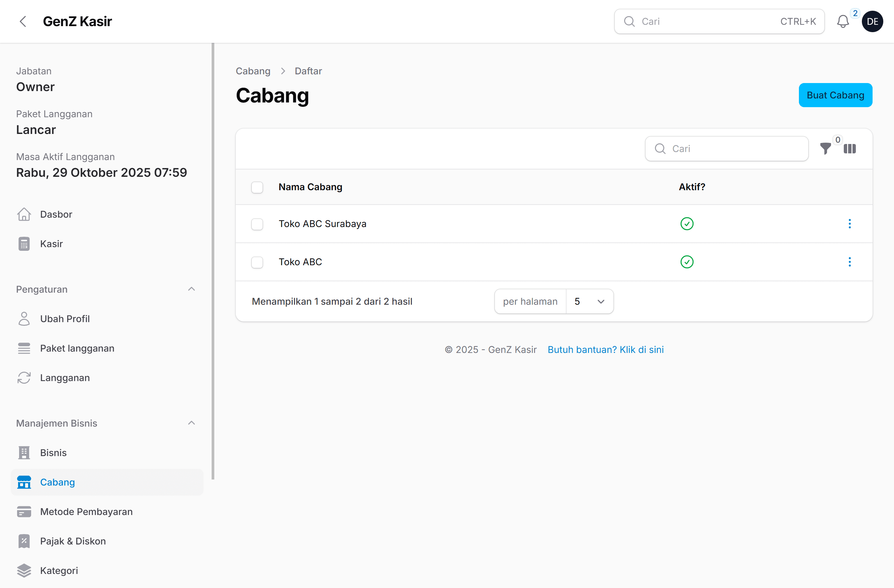Navigate to Metode Pembayaran menu item
This screenshot has height=588, width=894.
tap(86, 512)
